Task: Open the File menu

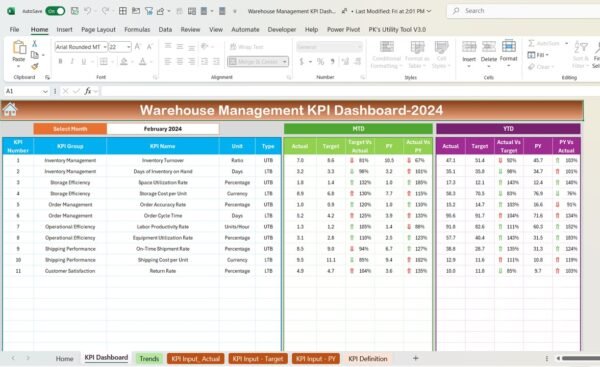Action: [14, 29]
